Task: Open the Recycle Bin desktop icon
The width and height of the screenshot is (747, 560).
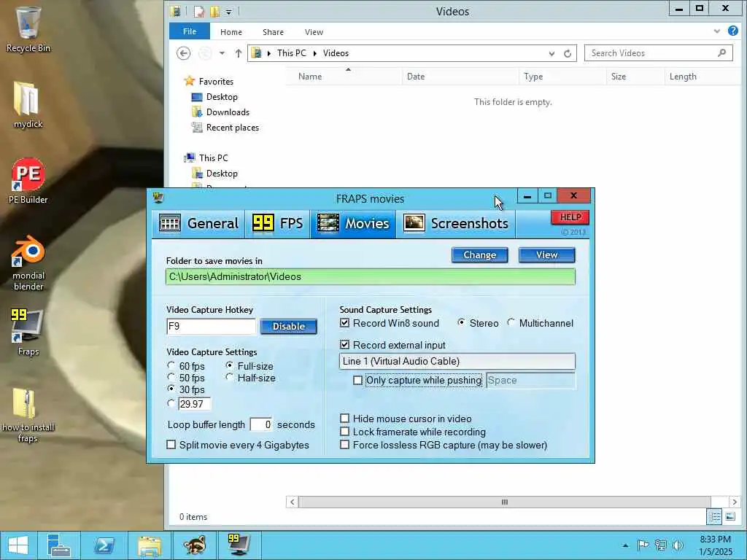Action: point(28,28)
